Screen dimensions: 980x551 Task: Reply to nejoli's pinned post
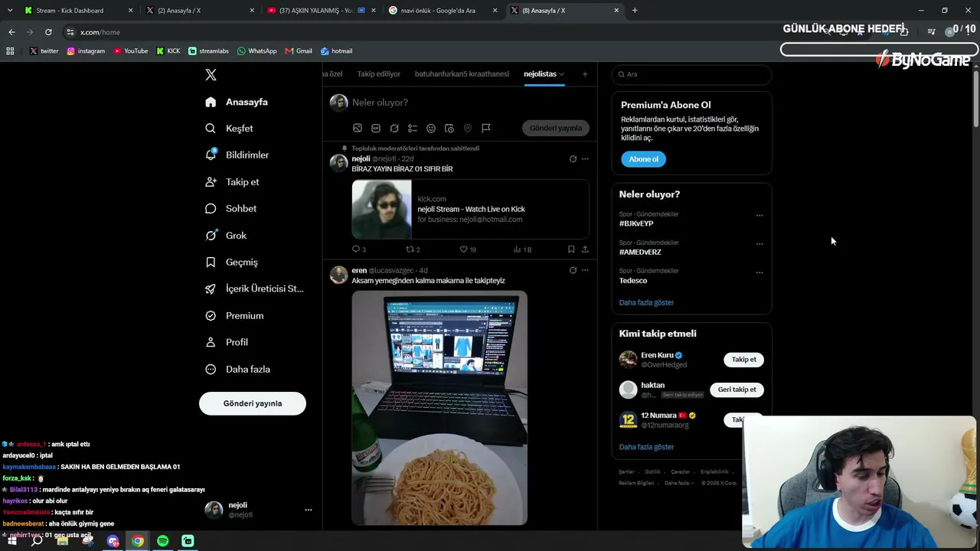358,249
